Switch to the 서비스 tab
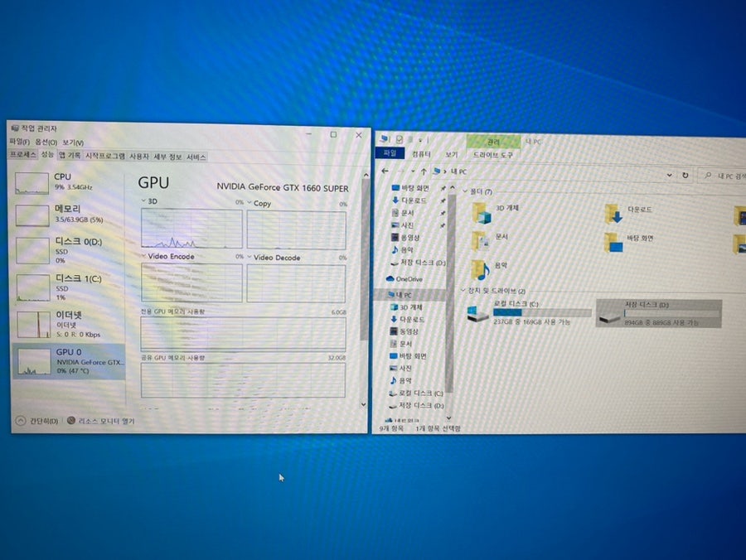The image size is (746, 560). pyautogui.click(x=196, y=157)
